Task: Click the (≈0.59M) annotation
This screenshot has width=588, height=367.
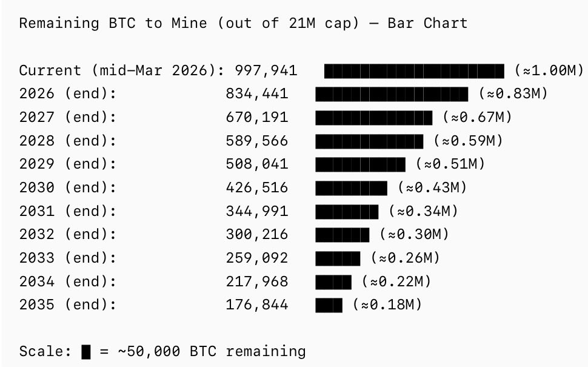Action: 468,141
